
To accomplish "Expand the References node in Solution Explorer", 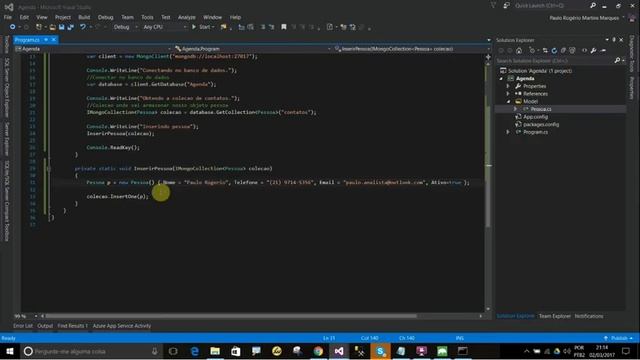I will pos(508,94).
